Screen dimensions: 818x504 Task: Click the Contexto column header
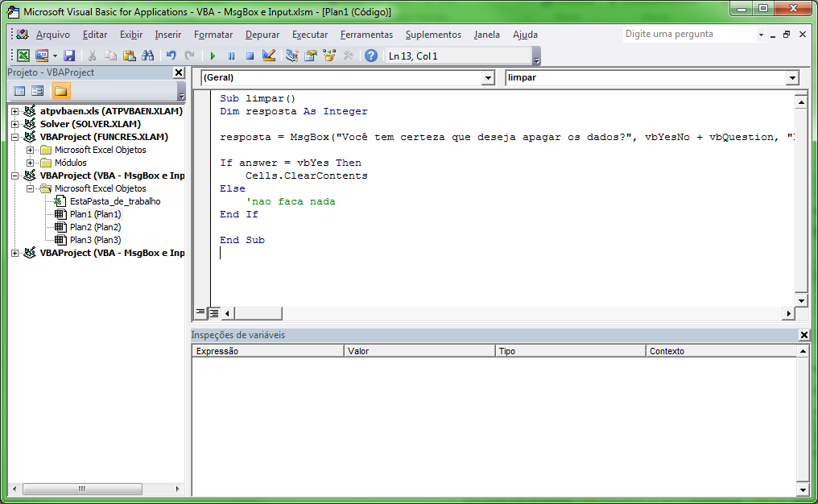pyautogui.click(x=721, y=351)
